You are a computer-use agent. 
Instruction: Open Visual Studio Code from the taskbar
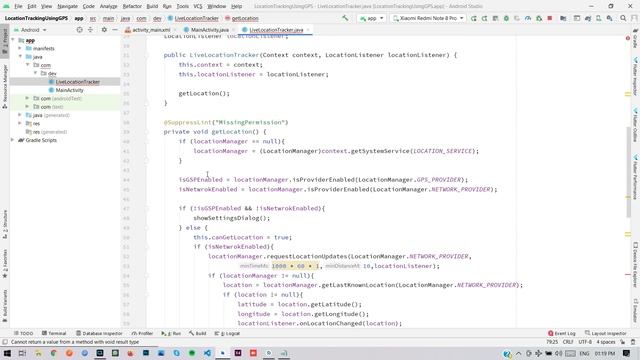pyautogui.click(x=207, y=353)
